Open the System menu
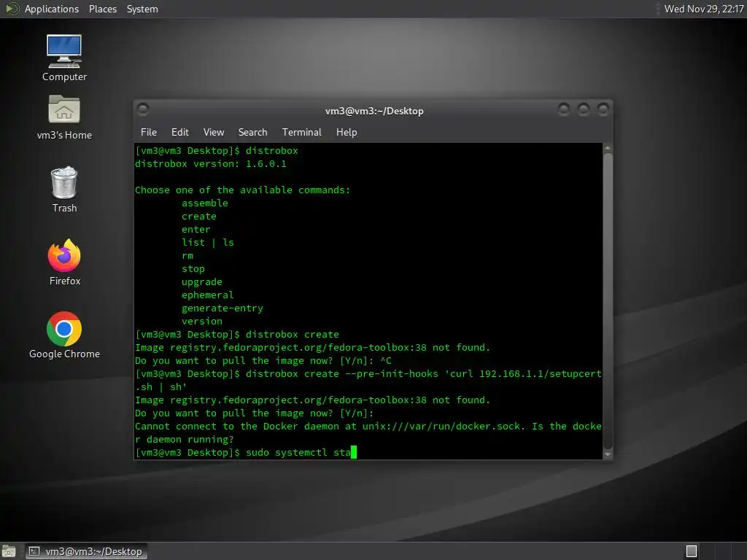The width and height of the screenshot is (747, 560). click(x=142, y=9)
